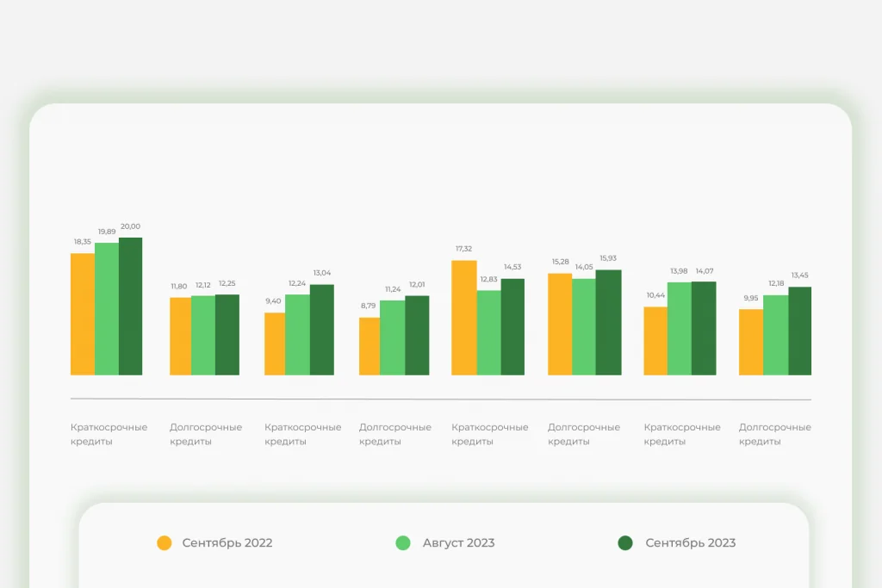Click the dark green bar labeled 13,04
This screenshot has width=882, height=588.
coord(322,330)
